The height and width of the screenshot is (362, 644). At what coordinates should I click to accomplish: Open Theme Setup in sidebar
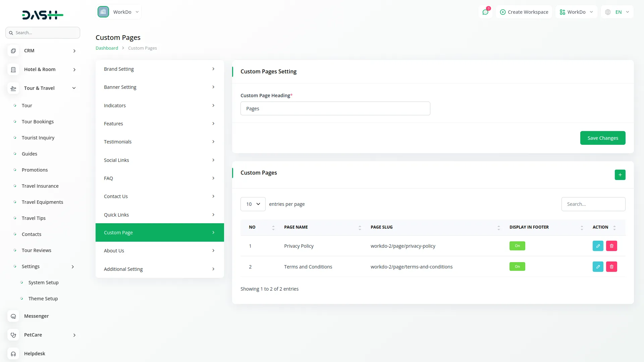tap(43, 299)
